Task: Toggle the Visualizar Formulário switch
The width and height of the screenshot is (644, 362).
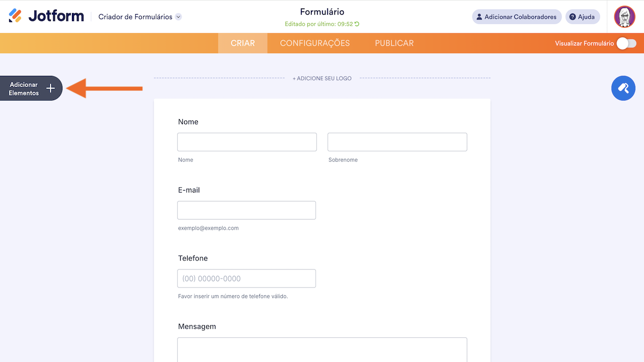Action: click(x=626, y=43)
